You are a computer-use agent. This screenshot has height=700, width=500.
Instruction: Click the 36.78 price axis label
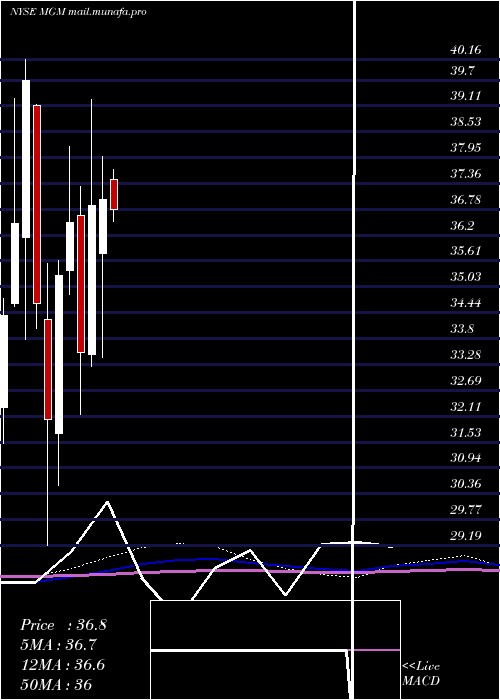(x=466, y=200)
